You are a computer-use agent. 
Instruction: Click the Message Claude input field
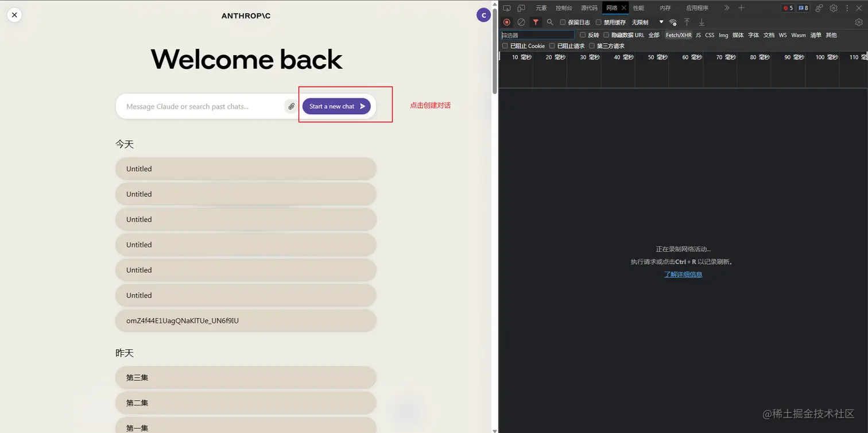point(204,106)
